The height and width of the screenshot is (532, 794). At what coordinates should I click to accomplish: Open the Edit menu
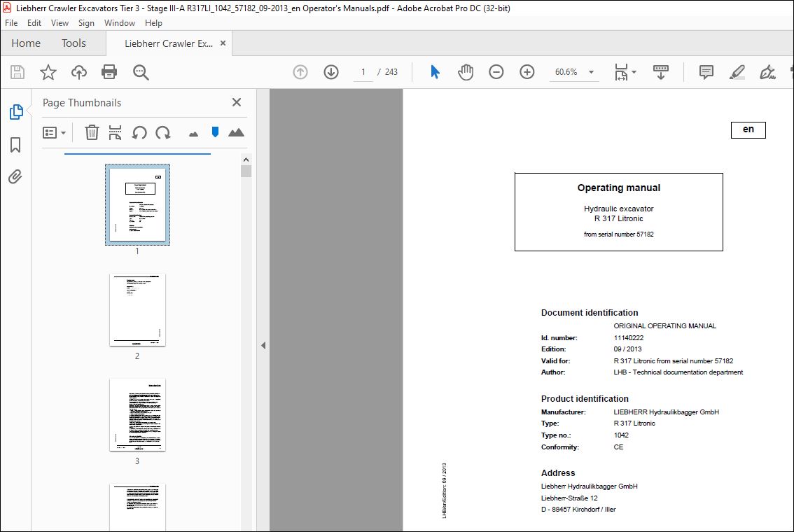[x=34, y=23]
